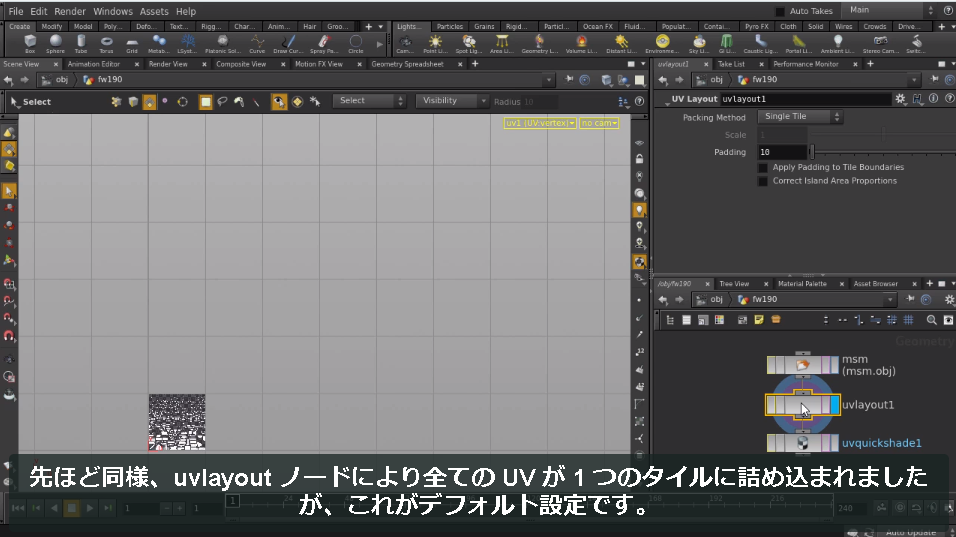Viewport: 956px width, 537px height.
Task: Open the Material Palette tab
Action: pos(802,284)
